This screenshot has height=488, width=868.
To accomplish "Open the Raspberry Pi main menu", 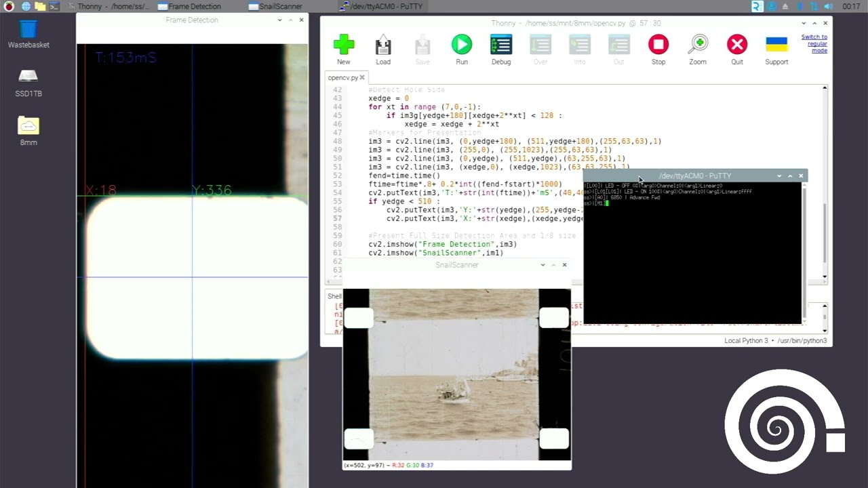I will point(9,6).
